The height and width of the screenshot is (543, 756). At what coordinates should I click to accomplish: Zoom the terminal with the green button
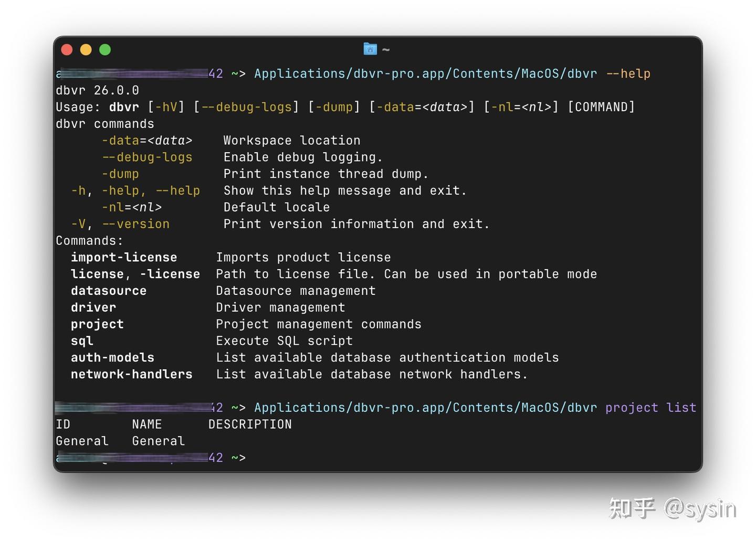pos(105,50)
